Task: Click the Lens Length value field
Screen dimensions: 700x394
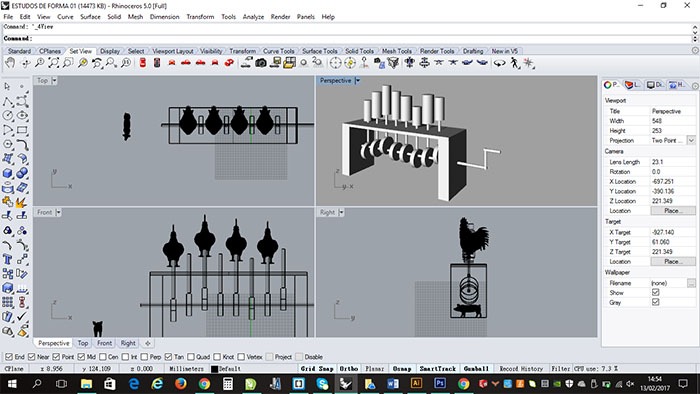Action: 673,162
